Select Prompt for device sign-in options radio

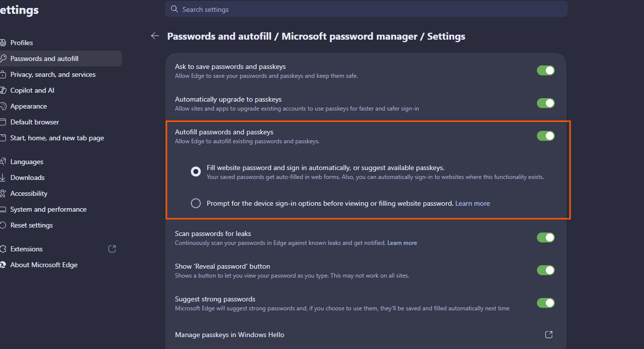coord(196,203)
